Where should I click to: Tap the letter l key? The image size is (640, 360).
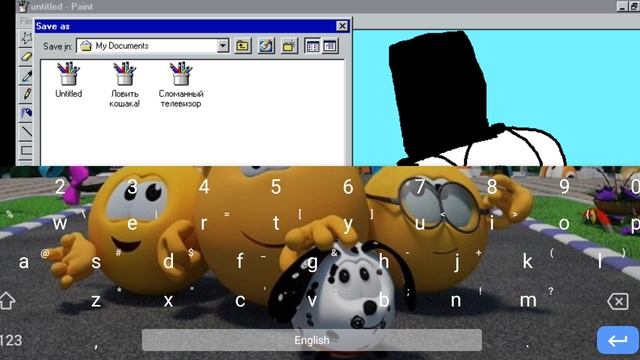click(600, 261)
